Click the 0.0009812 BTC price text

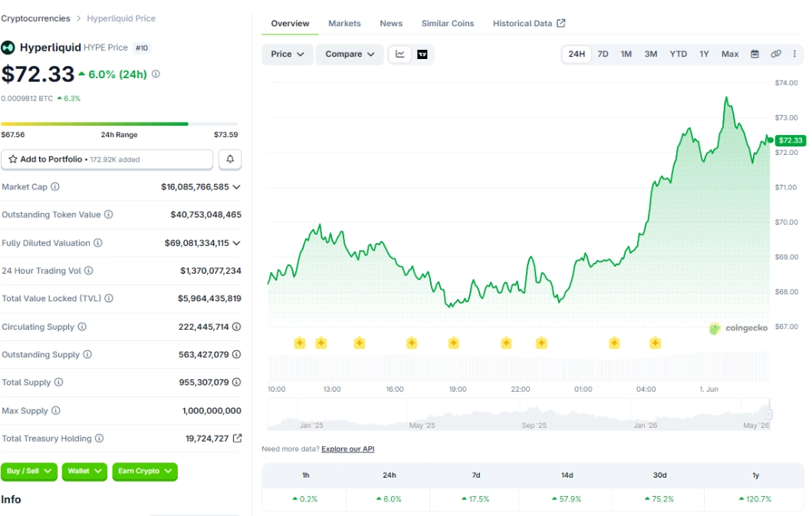click(x=27, y=98)
